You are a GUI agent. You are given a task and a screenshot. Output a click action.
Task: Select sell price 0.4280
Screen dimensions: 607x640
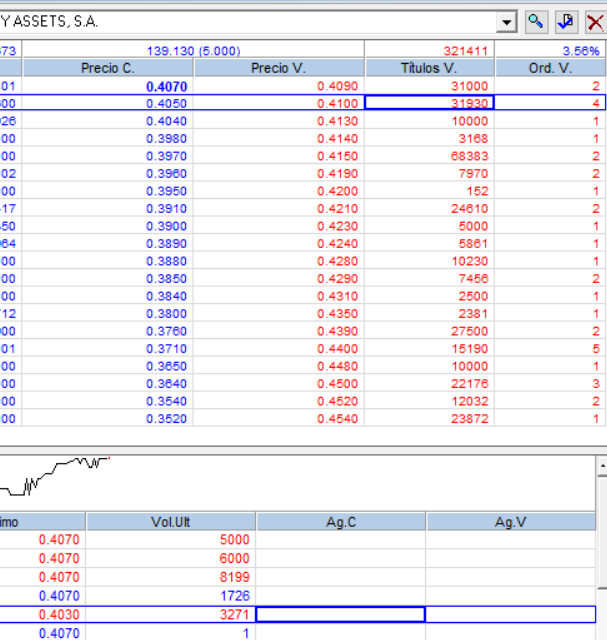pyautogui.click(x=337, y=261)
